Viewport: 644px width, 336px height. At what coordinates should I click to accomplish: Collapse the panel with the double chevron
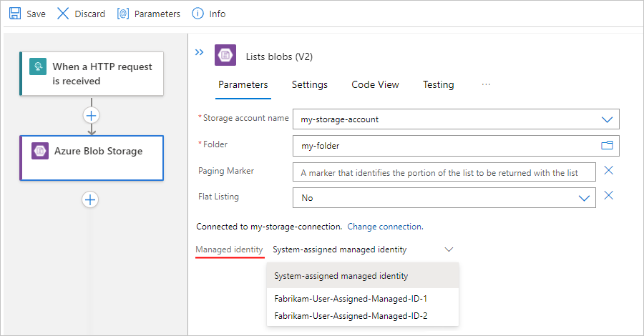point(200,52)
